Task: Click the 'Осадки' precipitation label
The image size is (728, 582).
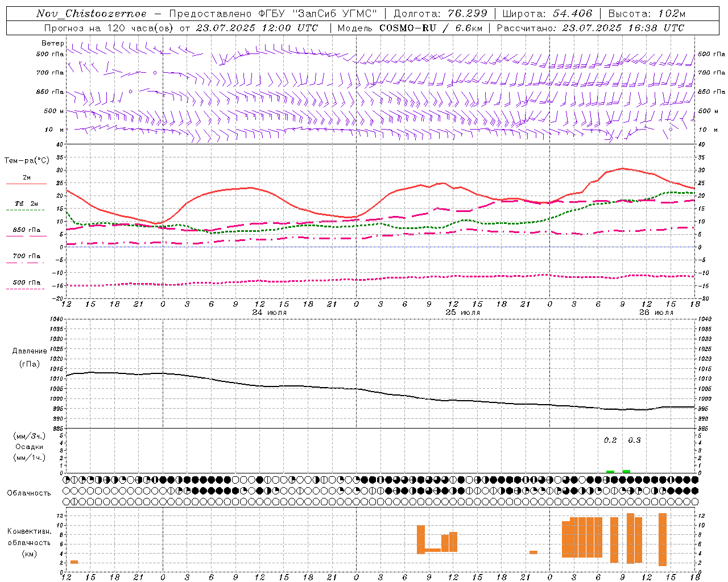Action: (30, 447)
